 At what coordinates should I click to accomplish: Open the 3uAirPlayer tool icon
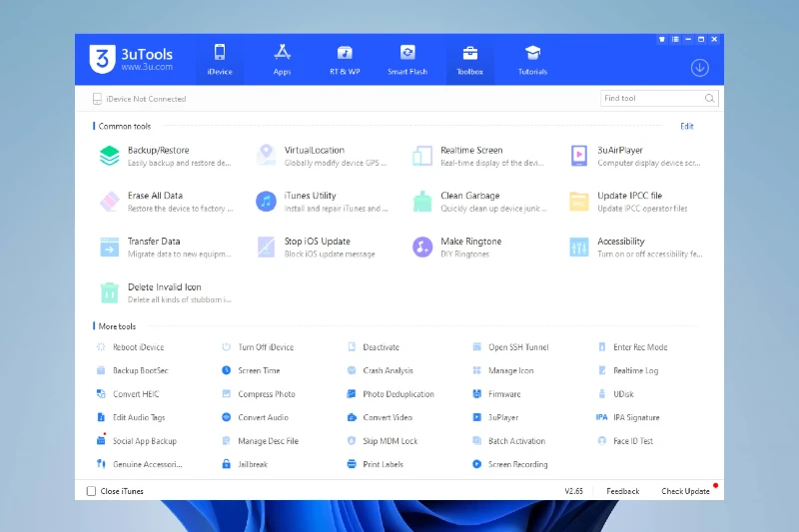click(579, 156)
